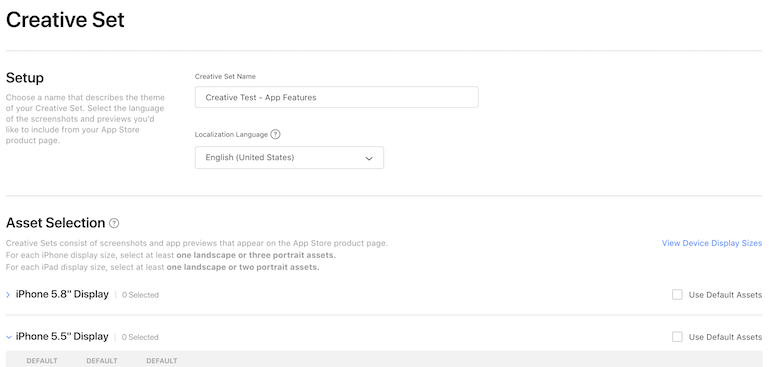Open the Asset Selection help tooltip icon
This screenshot has height=367, width=770.
(x=114, y=223)
